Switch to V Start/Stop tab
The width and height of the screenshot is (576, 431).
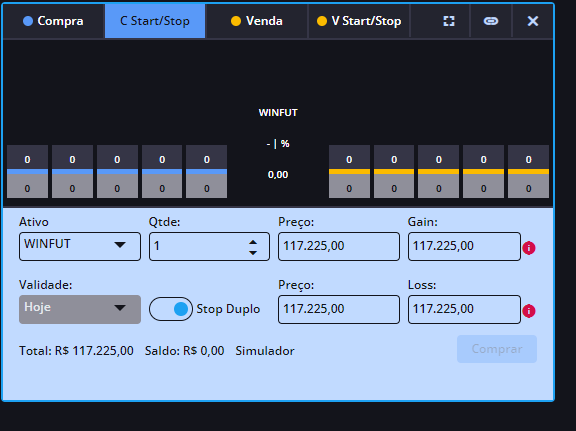pyautogui.click(x=359, y=21)
